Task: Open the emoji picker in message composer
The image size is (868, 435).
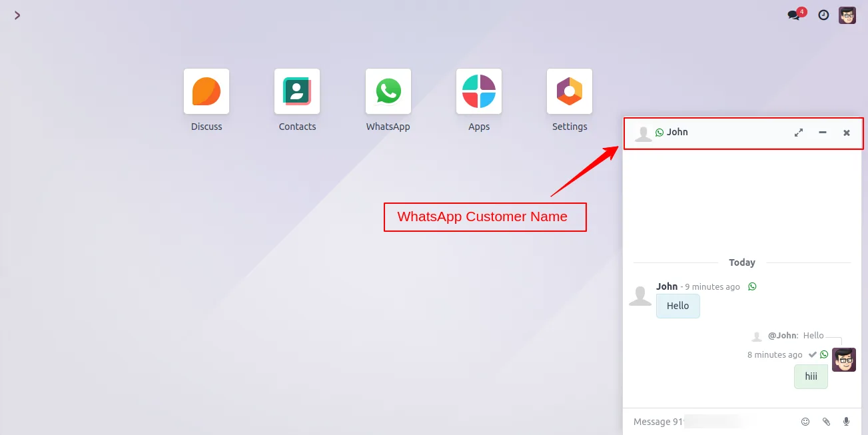Action: pyautogui.click(x=805, y=422)
